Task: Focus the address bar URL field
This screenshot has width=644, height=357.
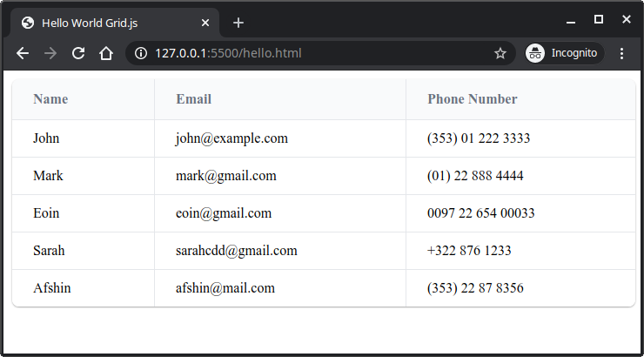Action: (x=313, y=53)
